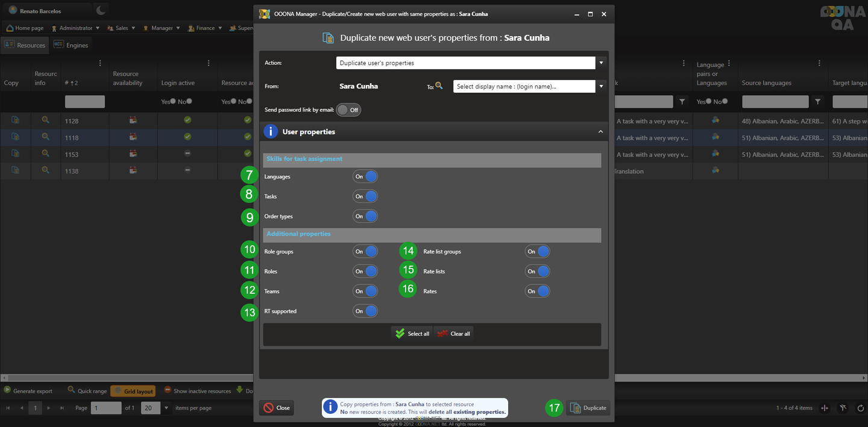868x427 pixels.
Task: Click the copy icon for resource 1128
Action: (x=15, y=120)
